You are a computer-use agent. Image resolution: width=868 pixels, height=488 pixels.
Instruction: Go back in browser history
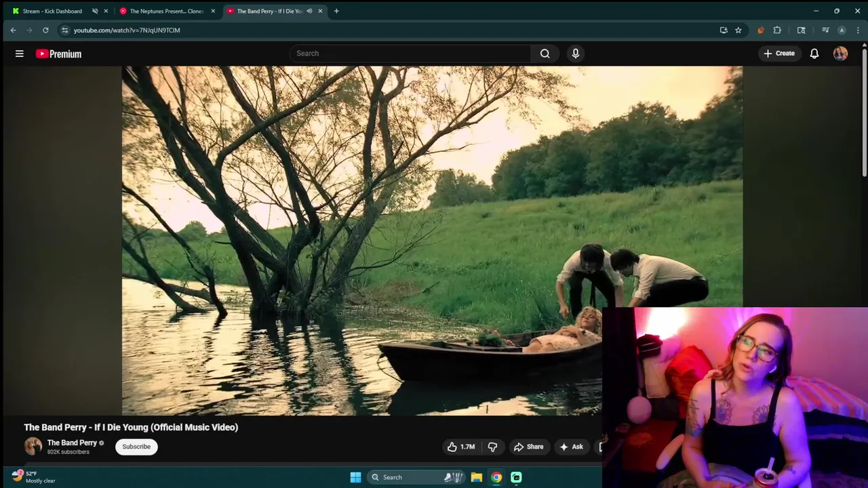click(x=13, y=30)
